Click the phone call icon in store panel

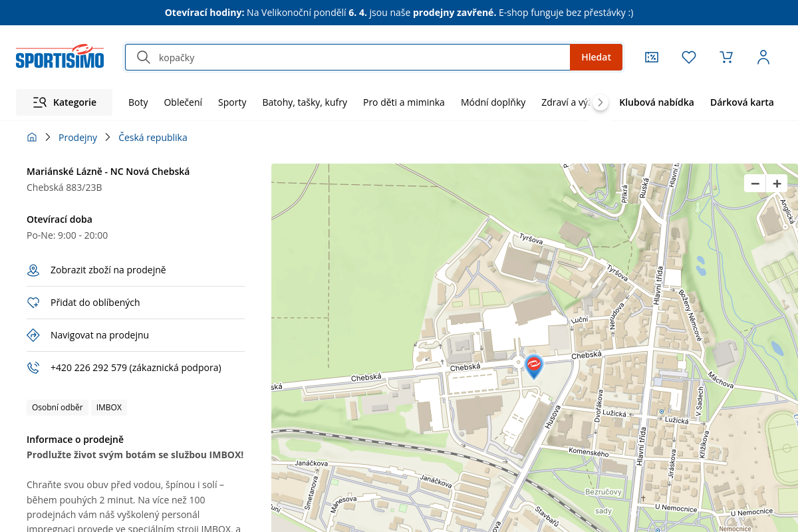[33, 368]
